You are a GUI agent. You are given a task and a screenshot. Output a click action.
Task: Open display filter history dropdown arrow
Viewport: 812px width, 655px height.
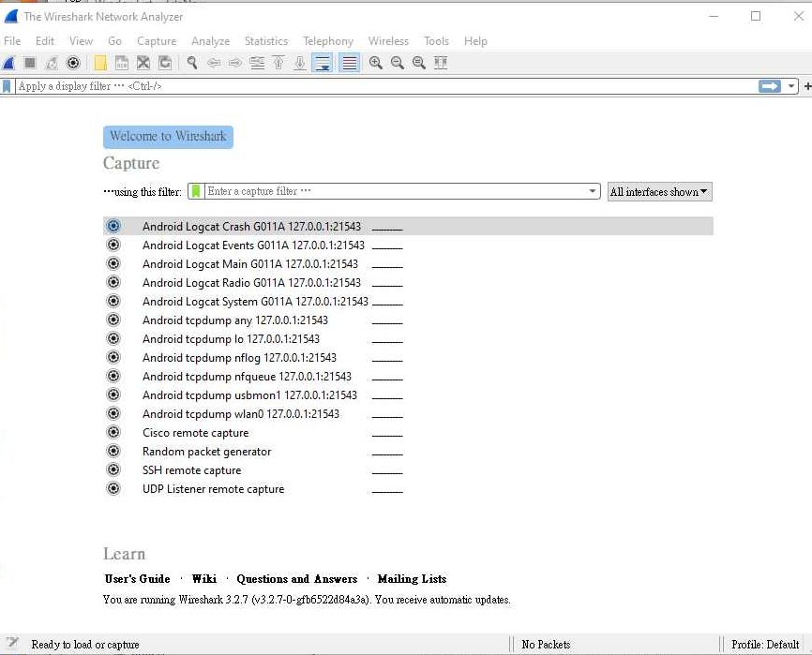pyautogui.click(x=790, y=86)
